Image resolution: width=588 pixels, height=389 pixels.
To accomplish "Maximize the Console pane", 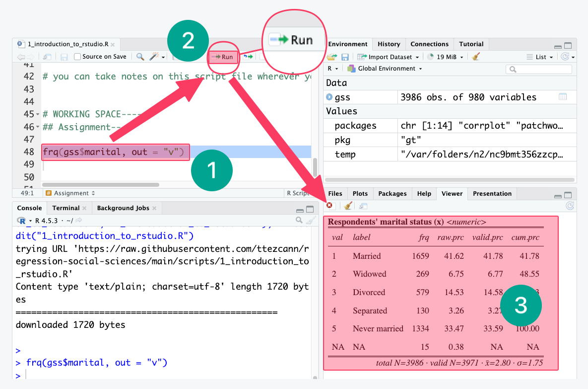I will [310, 209].
